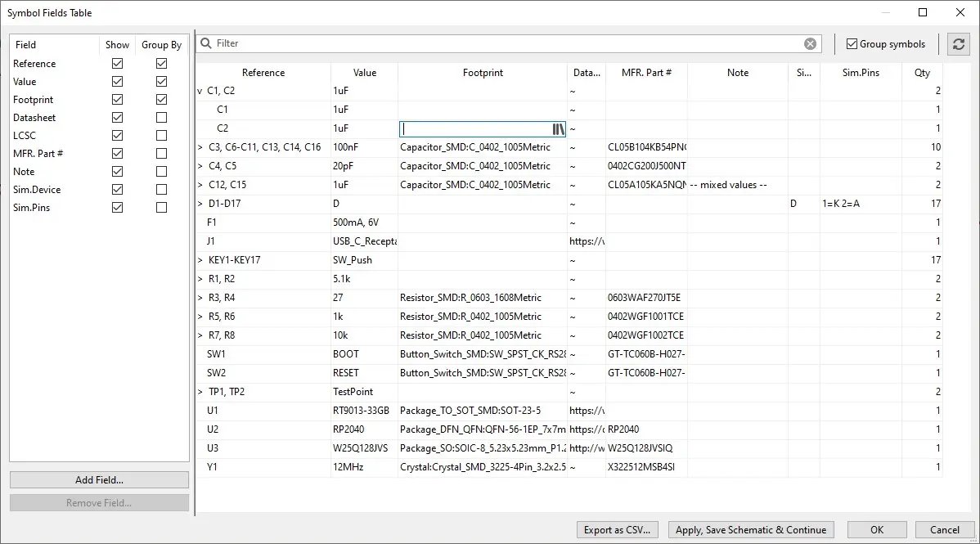Viewport: 980px width, 544px height.
Task: Close the Symbol Fields Table window
Action: (x=960, y=12)
